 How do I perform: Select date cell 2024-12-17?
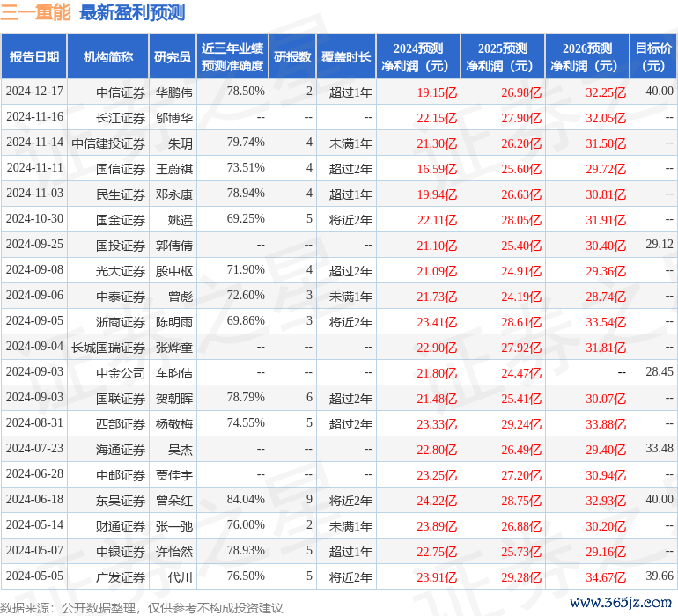click(x=34, y=92)
